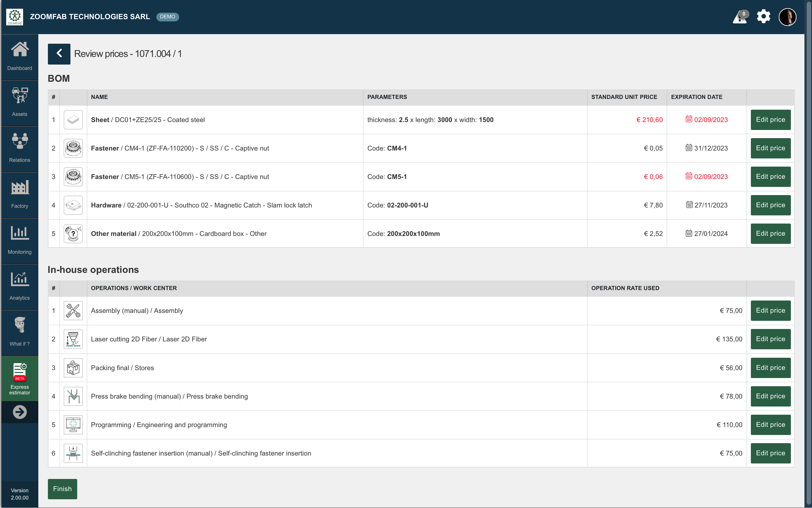The height and width of the screenshot is (508, 812).
Task: Click the ZoomFab company logo
Action: [x=14, y=17]
